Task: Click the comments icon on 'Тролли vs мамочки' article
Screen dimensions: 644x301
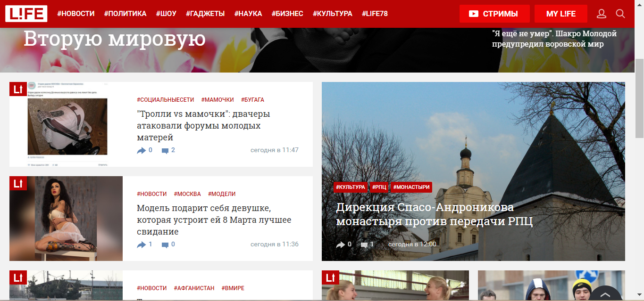Action: (x=165, y=151)
